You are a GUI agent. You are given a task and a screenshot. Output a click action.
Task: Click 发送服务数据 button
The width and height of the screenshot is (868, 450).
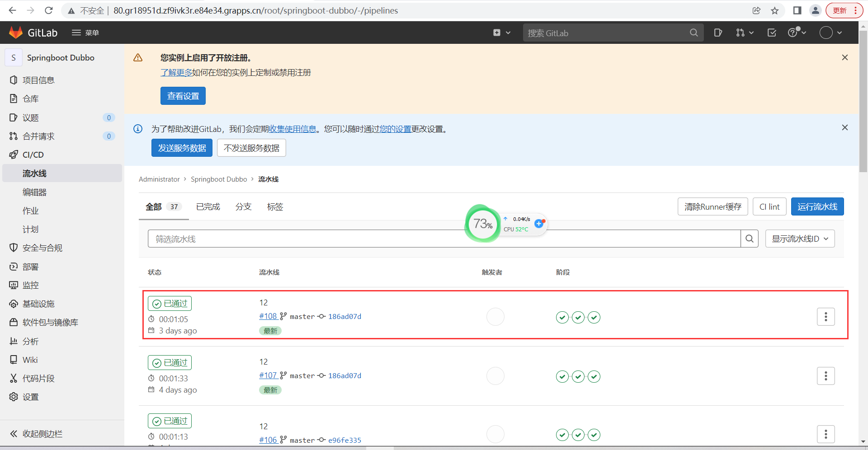(182, 148)
